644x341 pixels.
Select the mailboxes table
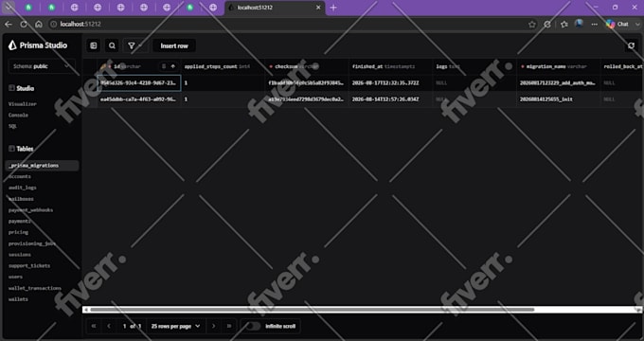pyautogui.click(x=21, y=199)
